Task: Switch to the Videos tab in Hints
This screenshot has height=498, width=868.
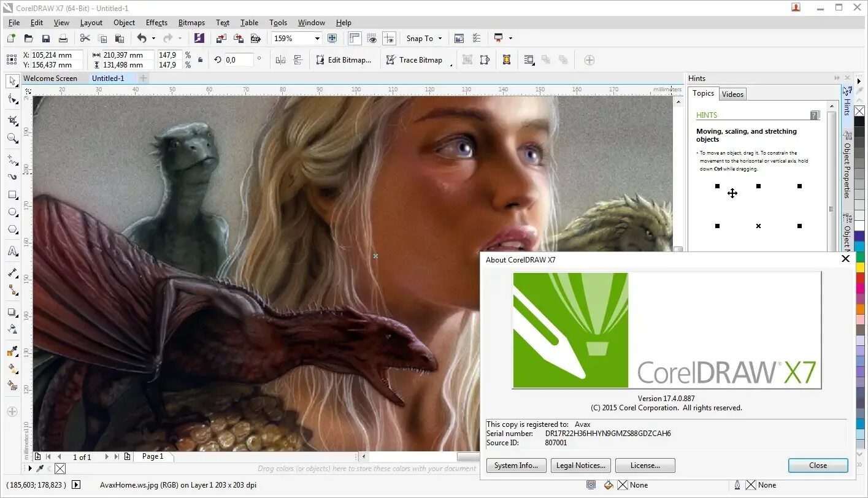Action: (732, 94)
